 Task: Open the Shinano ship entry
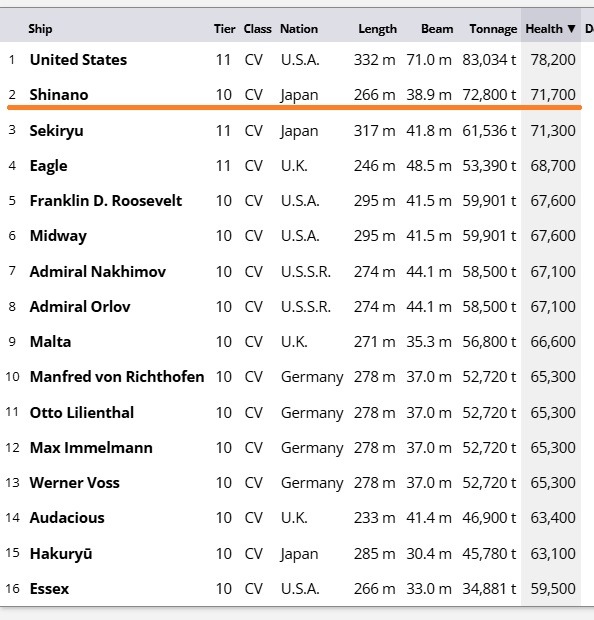[59, 95]
